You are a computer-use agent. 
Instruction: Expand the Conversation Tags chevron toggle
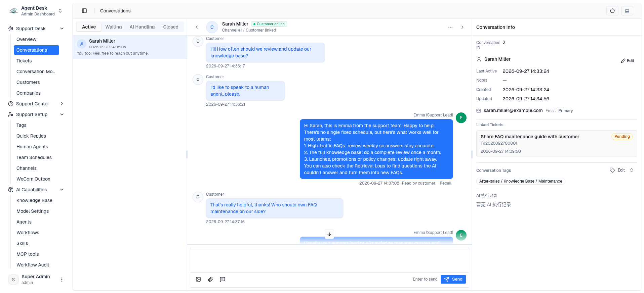(x=632, y=170)
